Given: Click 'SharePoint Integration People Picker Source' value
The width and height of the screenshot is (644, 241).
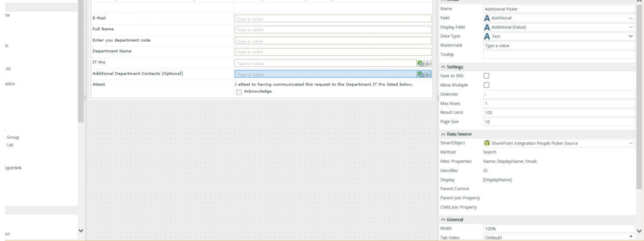Looking at the screenshot, I should 534,143.
